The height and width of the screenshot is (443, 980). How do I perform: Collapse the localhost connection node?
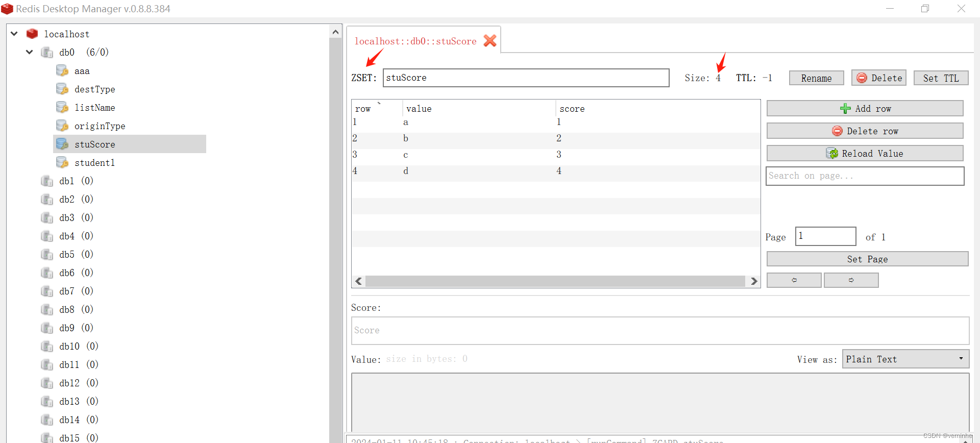[x=14, y=34]
